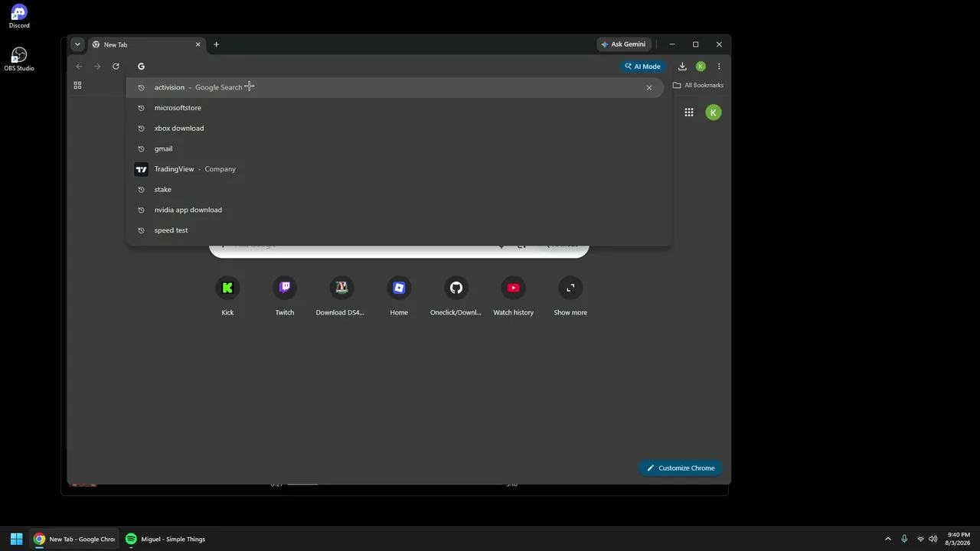Switch to Chrome in the taskbar
The image size is (980, 551).
tap(74, 539)
